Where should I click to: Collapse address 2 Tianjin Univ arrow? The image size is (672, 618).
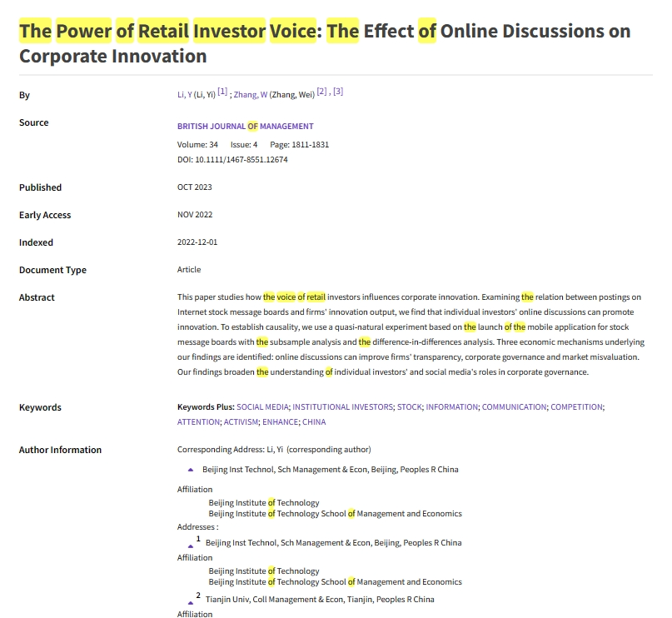pos(191,601)
